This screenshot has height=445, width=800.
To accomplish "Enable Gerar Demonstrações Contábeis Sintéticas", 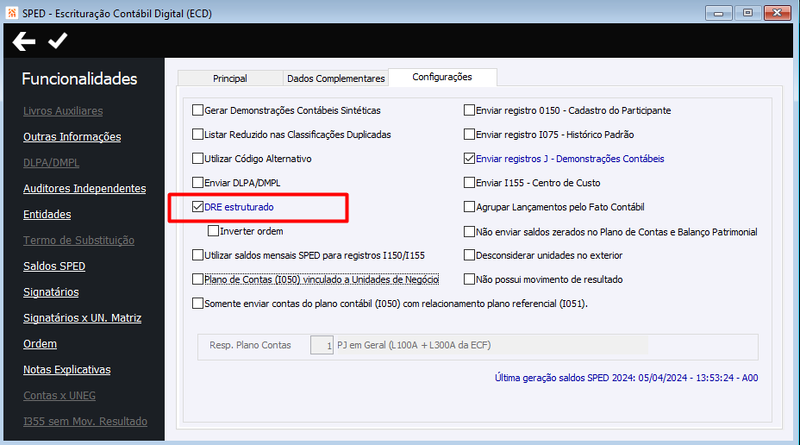I will click(x=198, y=110).
